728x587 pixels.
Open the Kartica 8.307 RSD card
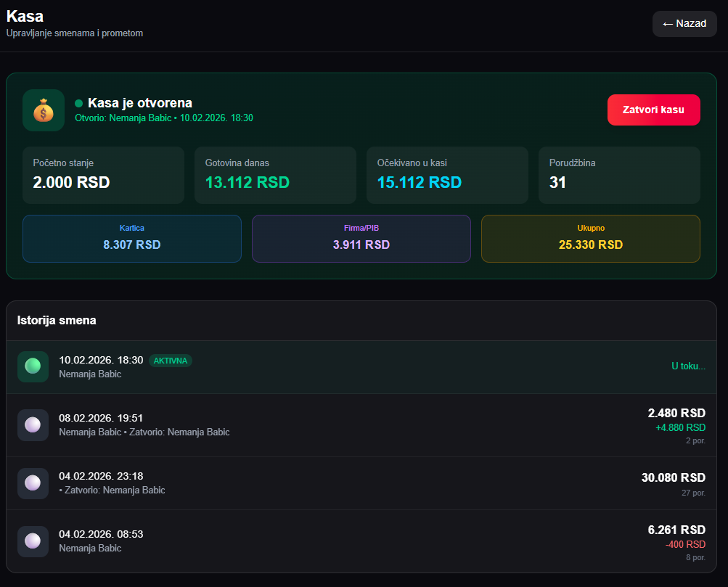(132, 239)
